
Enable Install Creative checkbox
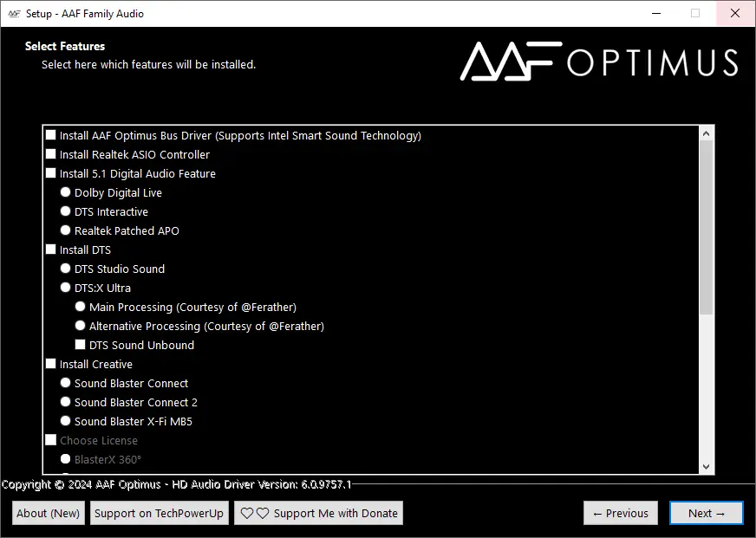(50, 364)
